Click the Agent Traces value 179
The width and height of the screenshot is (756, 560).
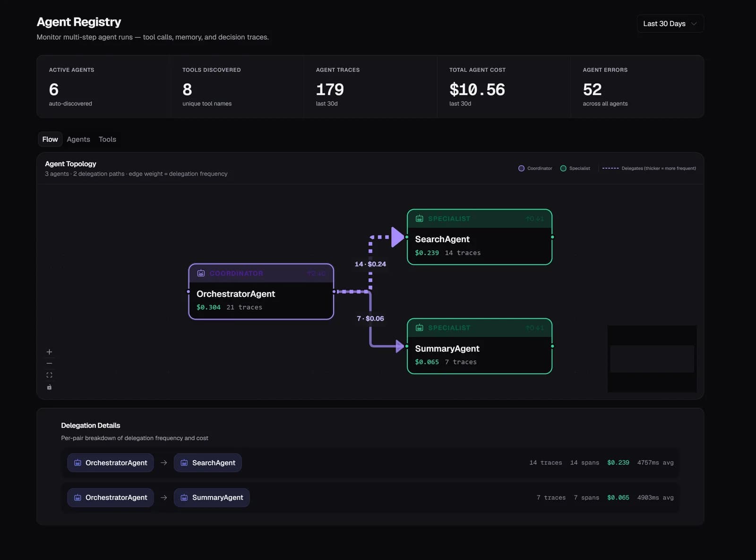pos(330,90)
